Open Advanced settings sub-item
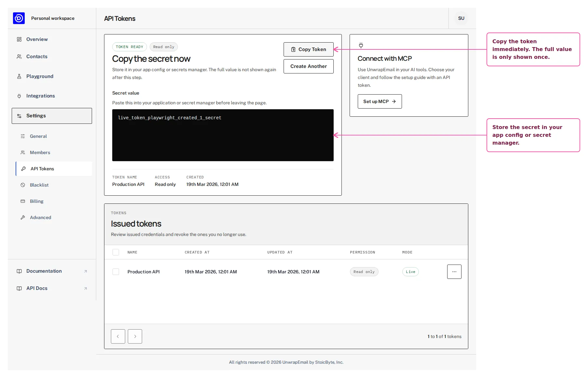Viewport: 588px width, 378px height. pyautogui.click(x=54, y=217)
